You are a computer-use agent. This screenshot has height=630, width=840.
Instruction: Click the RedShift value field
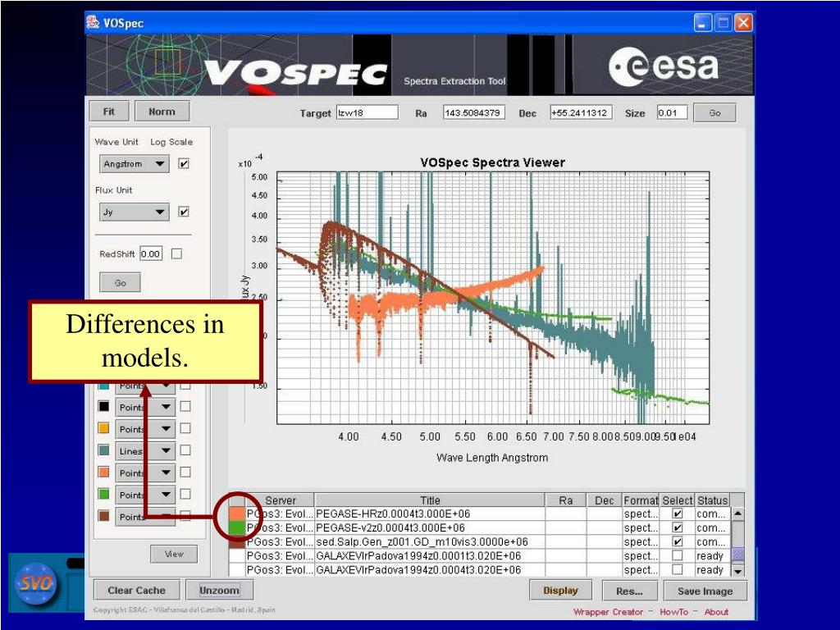pos(151,253)
